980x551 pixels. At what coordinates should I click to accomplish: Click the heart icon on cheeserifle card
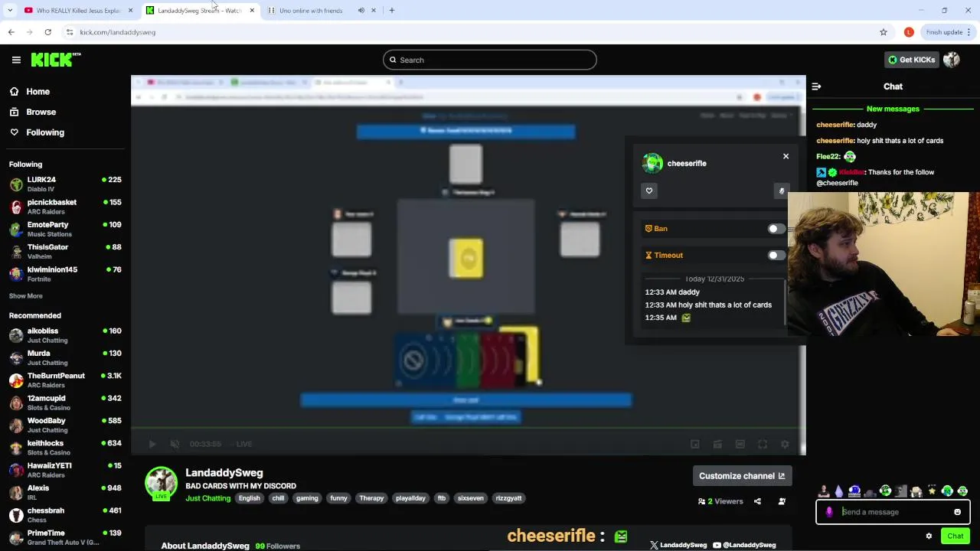click(x=649, y=191)
